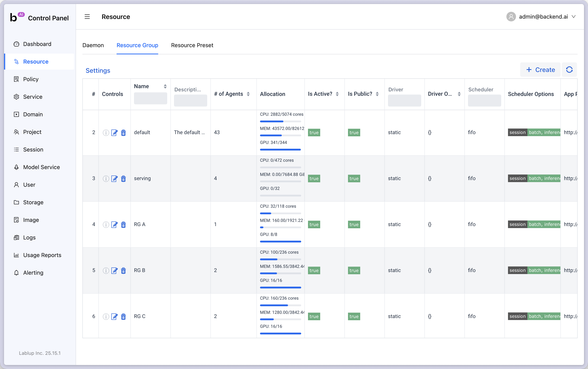Screen dimensions: 588x369
Task: Sort table by Name column
Action: [165, 86]
